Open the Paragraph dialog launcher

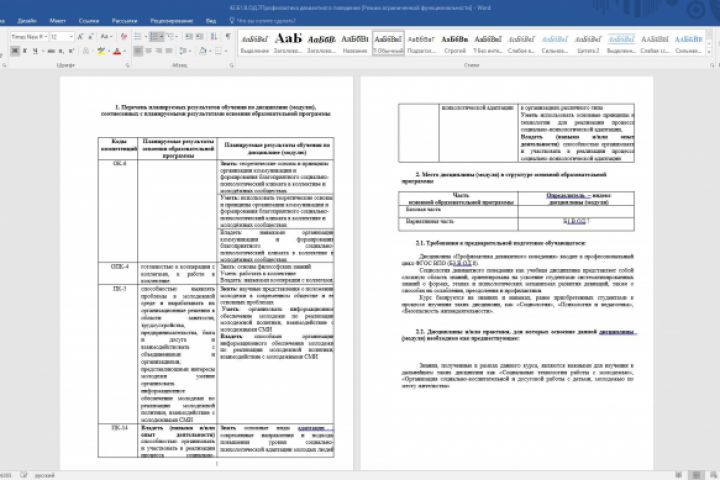(x=231, y=65)
